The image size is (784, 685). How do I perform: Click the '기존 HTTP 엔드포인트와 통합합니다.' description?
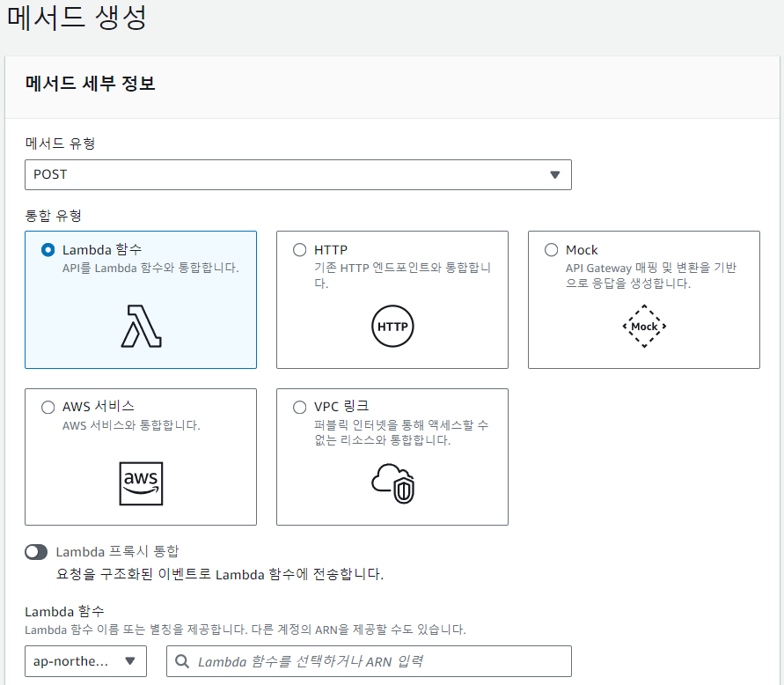(402, 276)
